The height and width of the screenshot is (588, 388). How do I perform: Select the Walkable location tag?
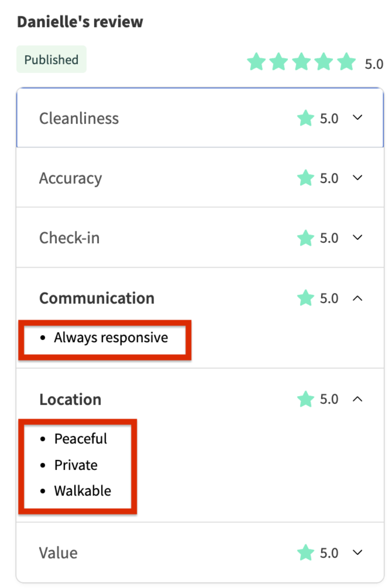click(x=82, y=491)
